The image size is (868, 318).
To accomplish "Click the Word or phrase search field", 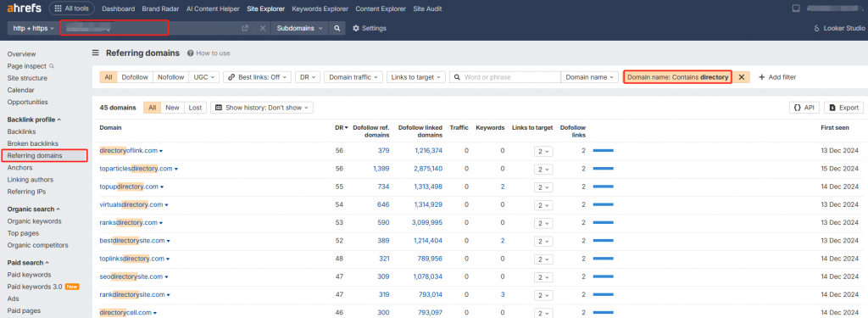I will click(505, 77).
